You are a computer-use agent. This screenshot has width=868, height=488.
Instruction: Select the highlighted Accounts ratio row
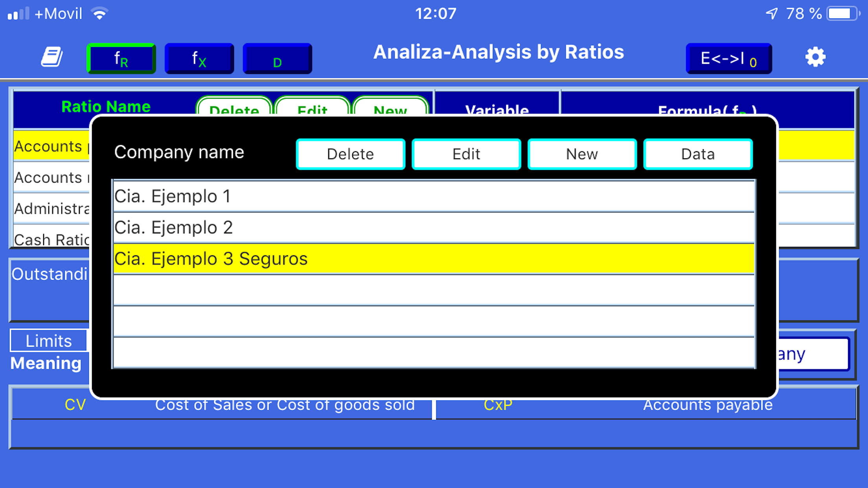coord(51,146)
